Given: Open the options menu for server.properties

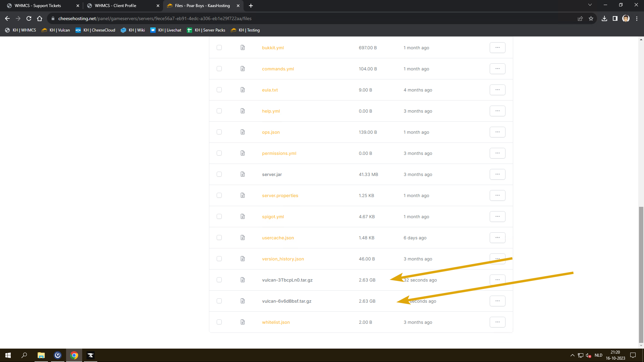Looking at the screenshot, I should [x=497, y=195].
